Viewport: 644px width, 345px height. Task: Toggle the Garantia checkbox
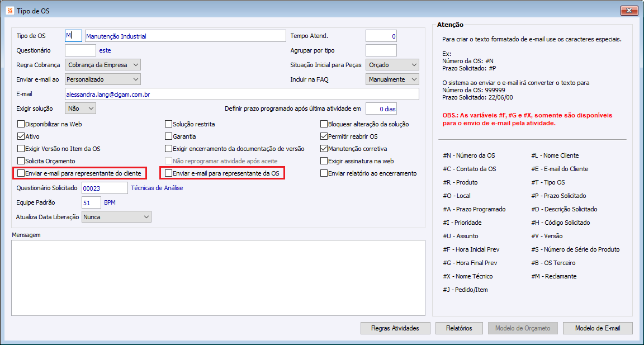[168, 136]
